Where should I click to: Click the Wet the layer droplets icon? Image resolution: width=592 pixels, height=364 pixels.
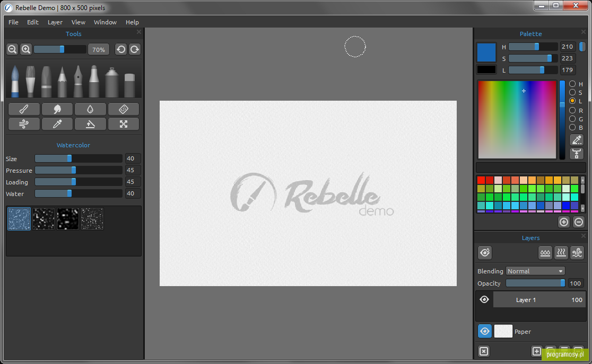[545, 252]
